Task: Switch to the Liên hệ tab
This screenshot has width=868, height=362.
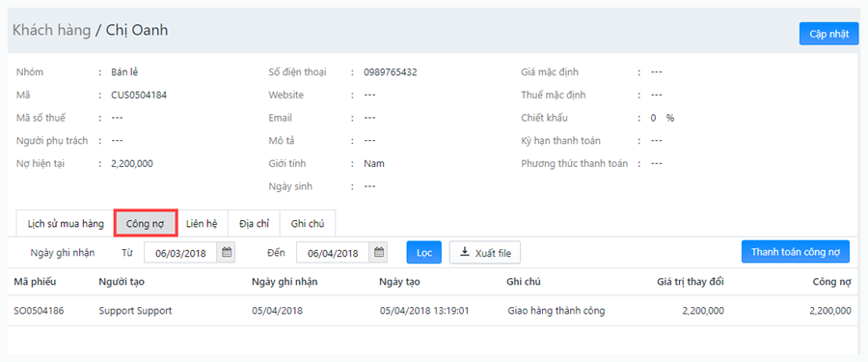Action: (203, 224)
